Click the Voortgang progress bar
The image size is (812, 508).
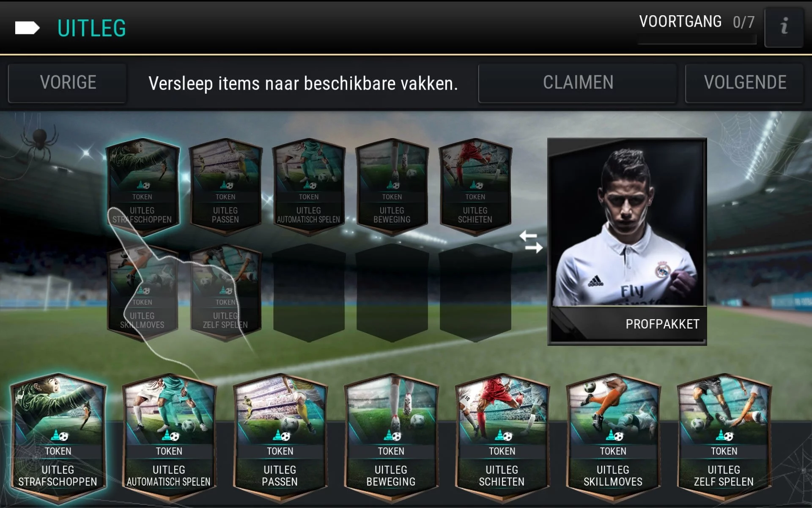coord(697,40)
